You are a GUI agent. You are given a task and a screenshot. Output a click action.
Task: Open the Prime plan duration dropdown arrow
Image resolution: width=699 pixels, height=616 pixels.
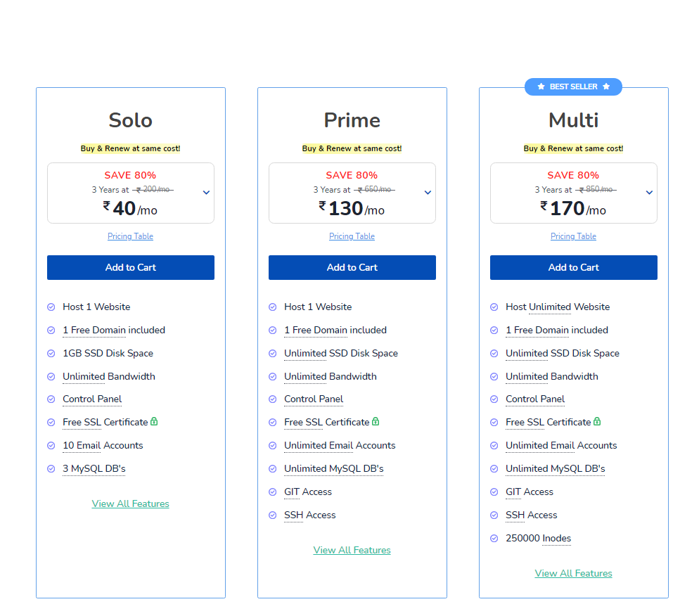[x=428, y=193]
